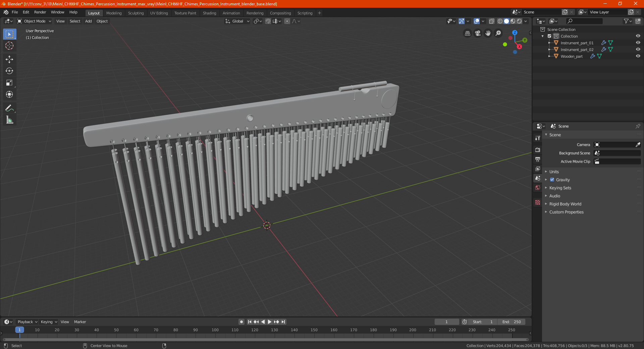Select the Select Box tool
This screenshot has height=349, width=644.
[9, 34]
